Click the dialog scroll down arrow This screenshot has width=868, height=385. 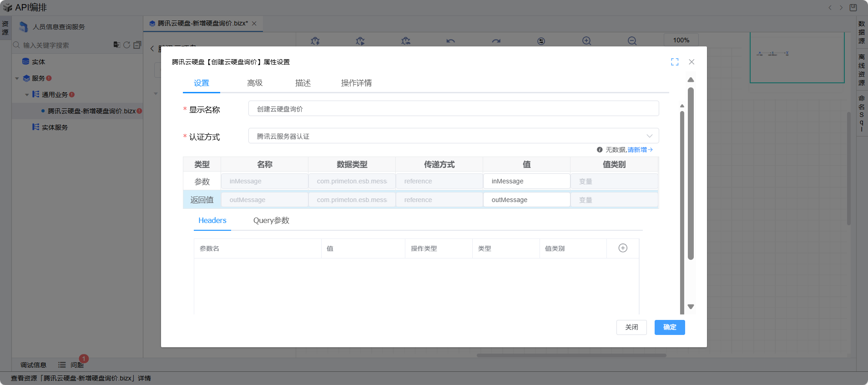691,307
